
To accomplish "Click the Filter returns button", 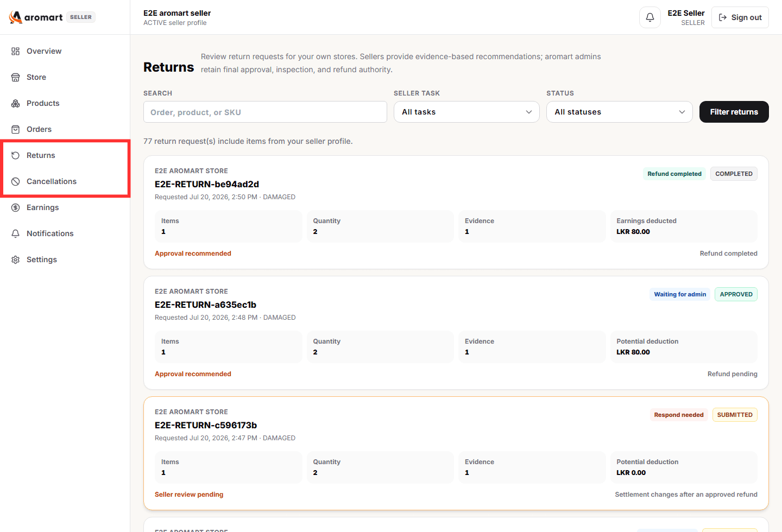I will click(734, 112).
